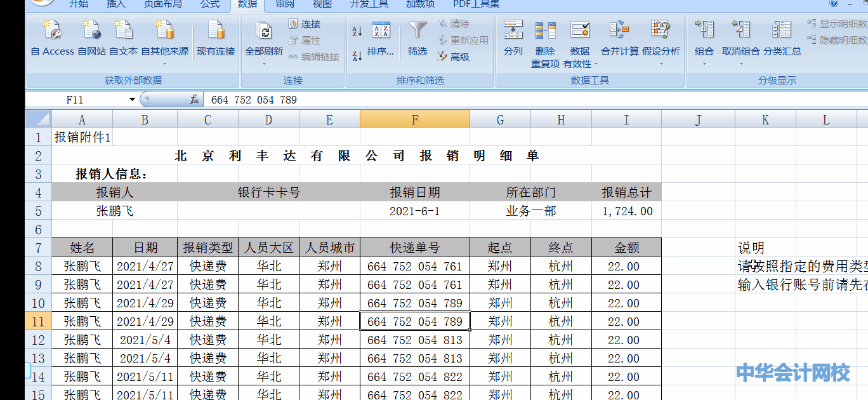This screenshot has width=868, height=400.
Task: Select column A header
Action: (x=82, y=119)
